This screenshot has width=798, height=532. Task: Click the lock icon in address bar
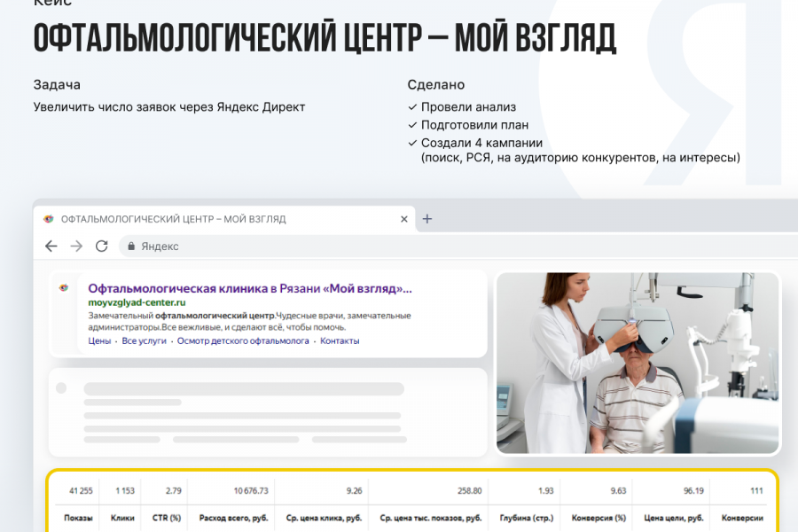point(131,246)
